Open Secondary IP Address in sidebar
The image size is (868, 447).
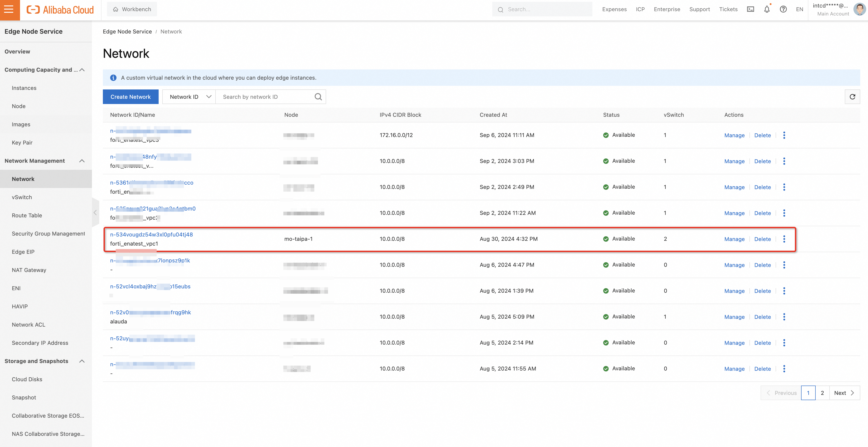pyautogui.click(x=40, y=343)
